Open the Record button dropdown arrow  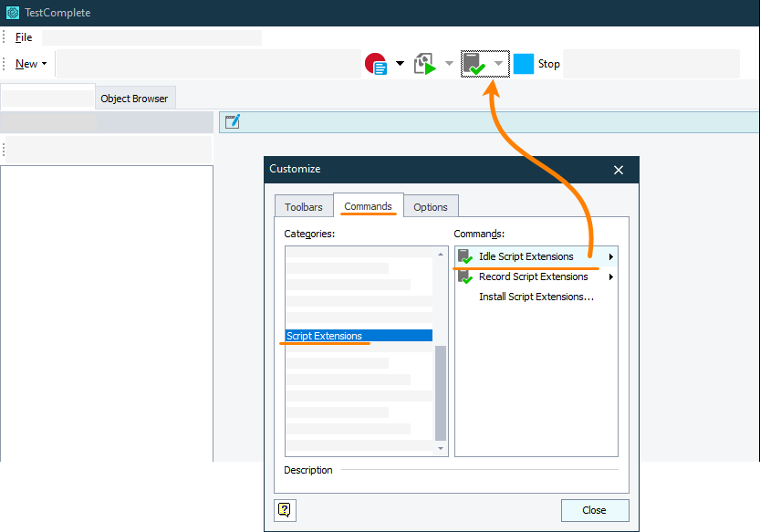pos(399,63)
